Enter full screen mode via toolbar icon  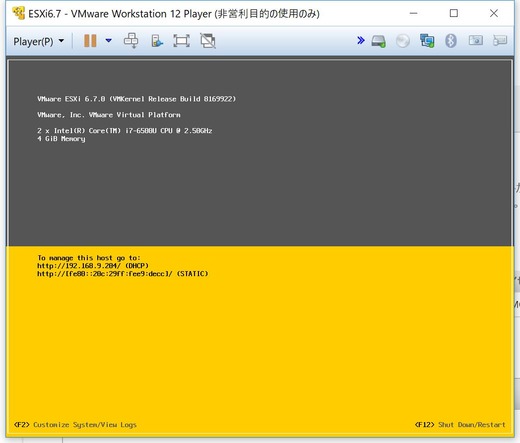click(182, 41)
